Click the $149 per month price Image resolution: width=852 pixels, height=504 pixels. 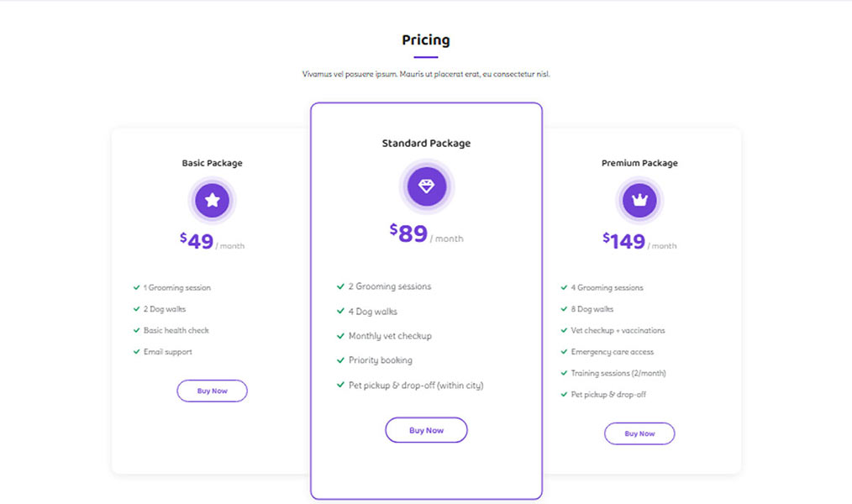pos(639,242)
